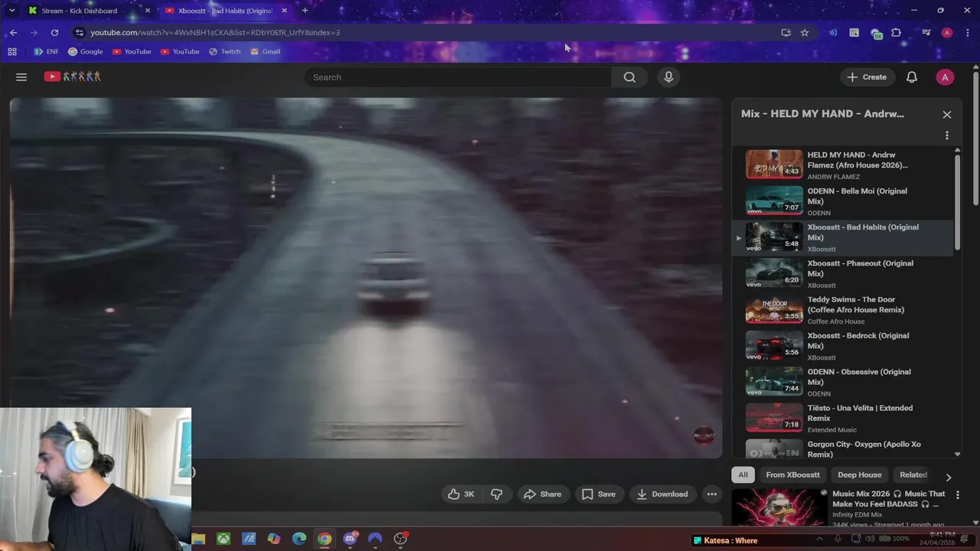
Task: Open the YouTube hamburger guide menu
Action: point(21,77)
